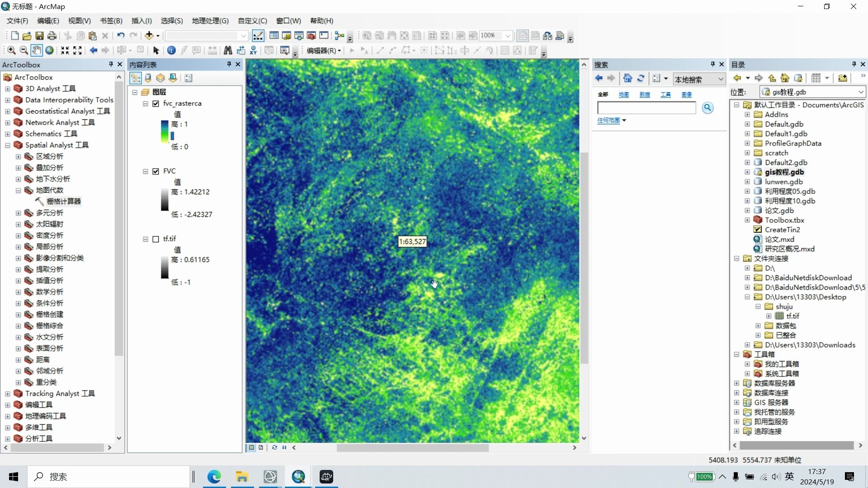Click the Full Extent globe icon
The height and width of the screenshot is (488, 868).
coord(49,51)
